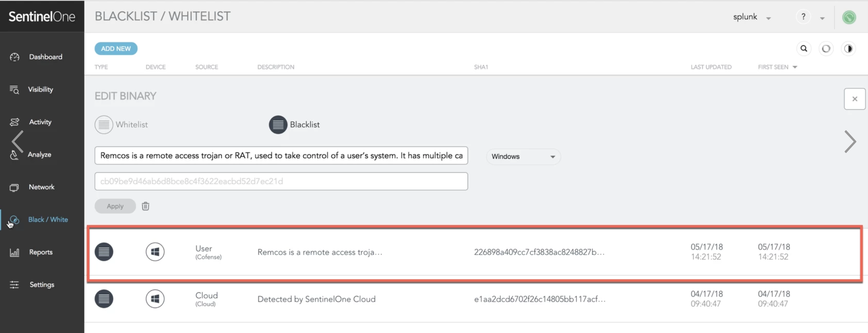Click the right chevron arrow
The height and width of the screenshot is (333, 868).
(x=850, y=141)
